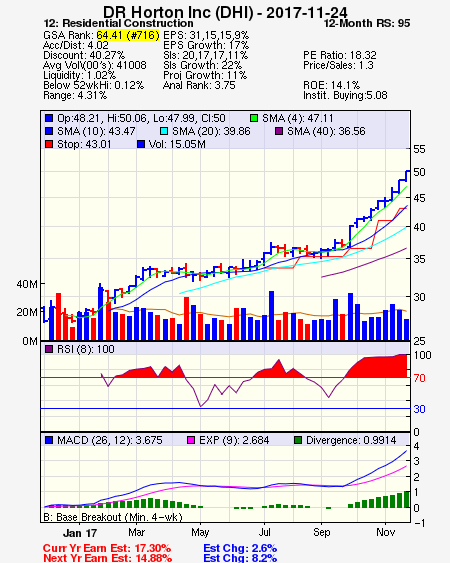Viewport: 450px width, 563px height.
Task: Click the highlighted GSA Rank 64.41 (#716) value
Action: click(x=128, y=35)
